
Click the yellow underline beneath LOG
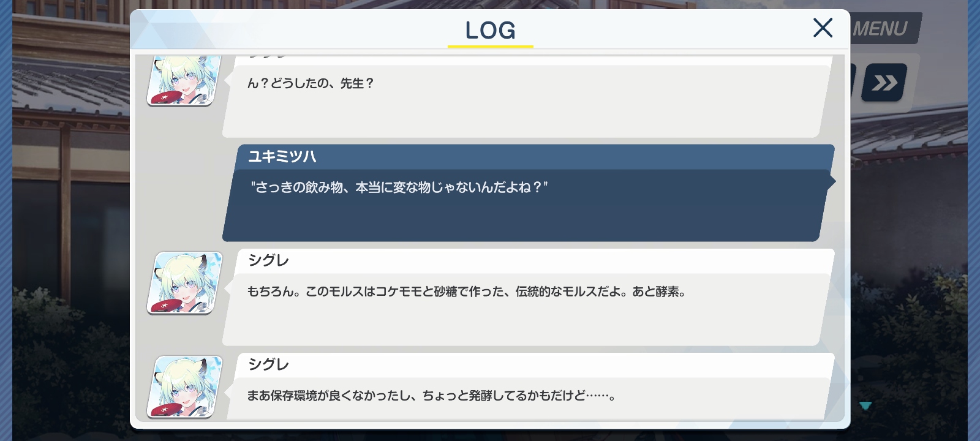click(x=491, y=46)
